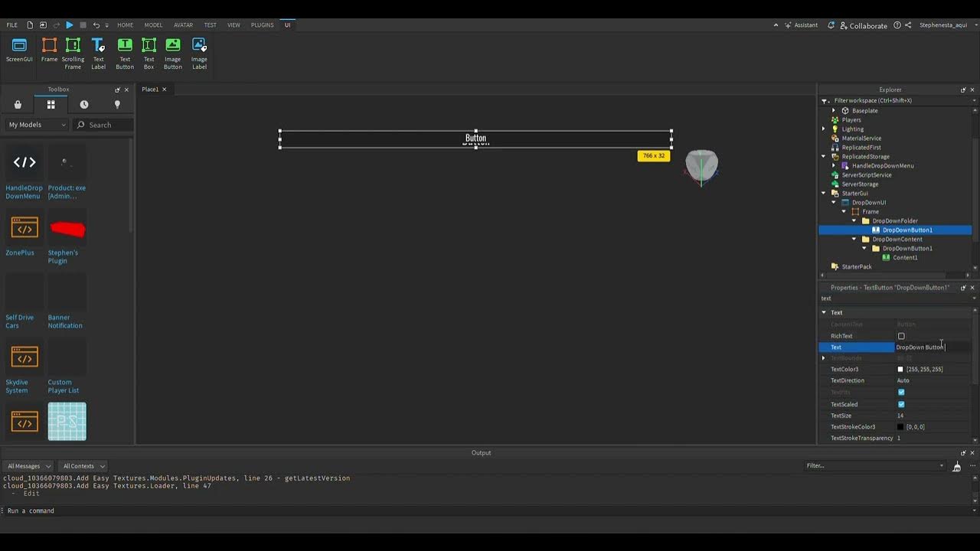Clear the Output with the broom icon

click(x=956, y=466)
